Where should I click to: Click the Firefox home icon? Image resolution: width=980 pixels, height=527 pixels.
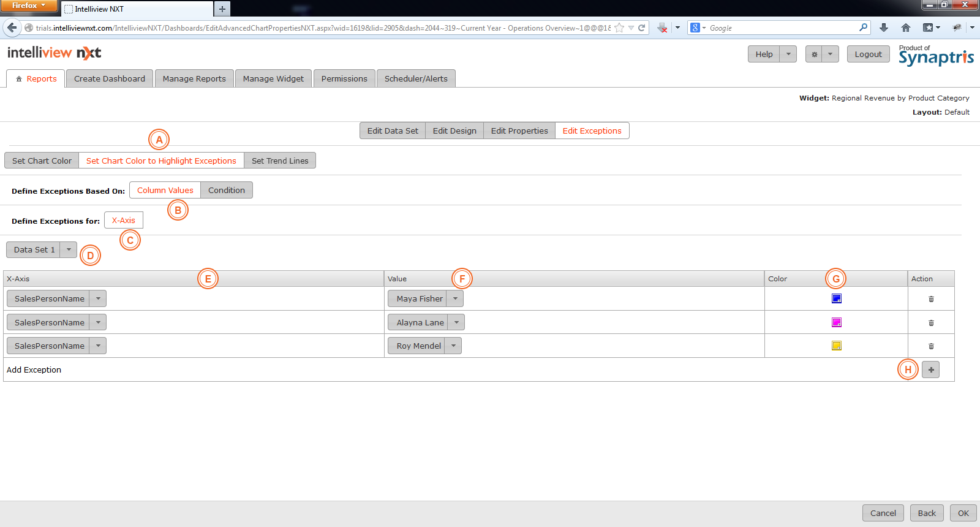pyautogui.click(x=906, y=28)
